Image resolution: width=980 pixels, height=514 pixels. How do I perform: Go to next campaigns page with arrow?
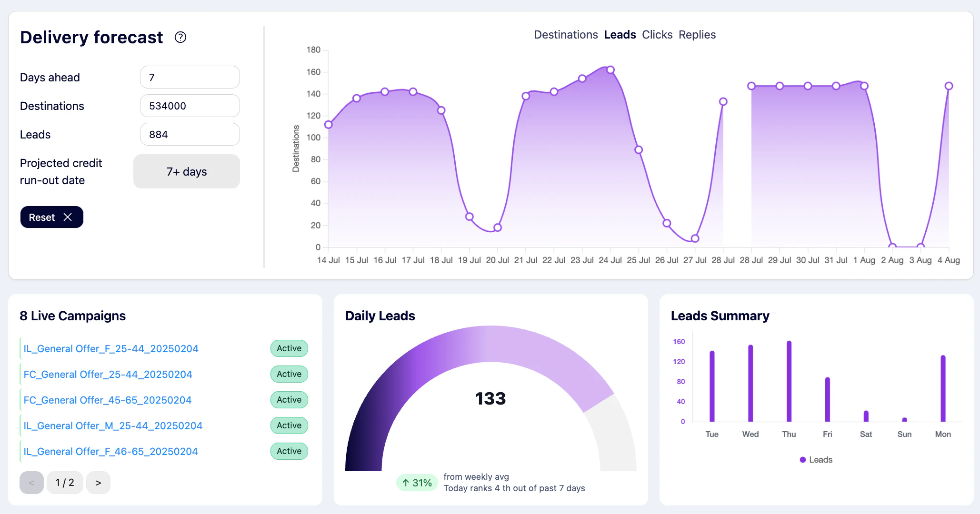[x=98, y=482]
